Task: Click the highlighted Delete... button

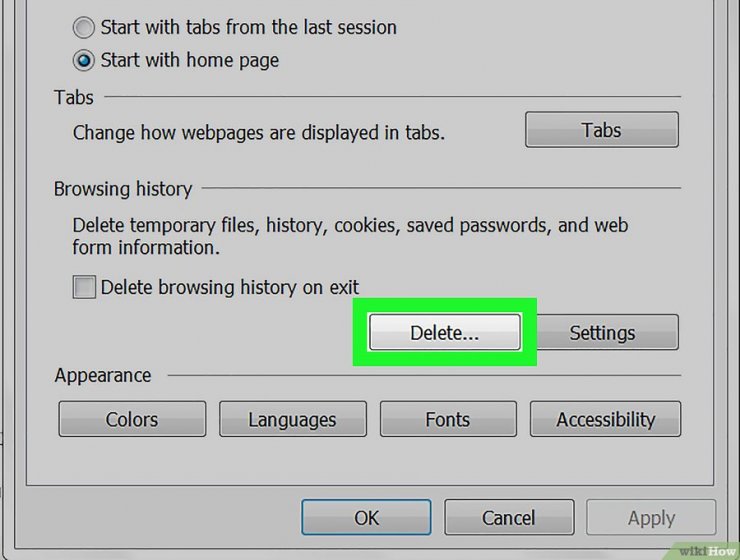Action: pyautogui.click(x=445, y=333)
